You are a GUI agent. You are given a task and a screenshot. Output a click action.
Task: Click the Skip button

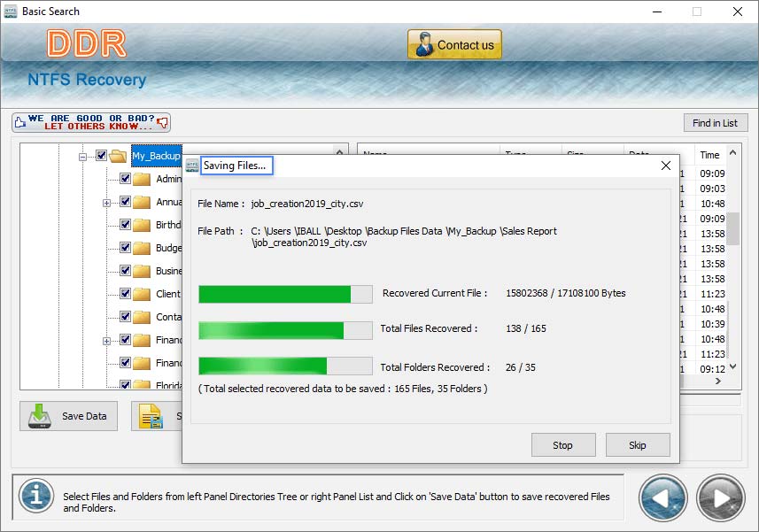[638, 445]
